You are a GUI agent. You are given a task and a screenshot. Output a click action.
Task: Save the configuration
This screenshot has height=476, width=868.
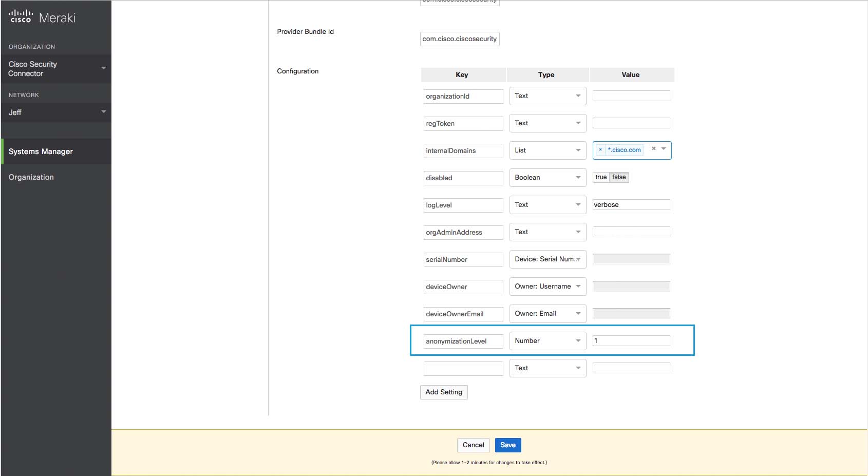[x=508, y=445]
